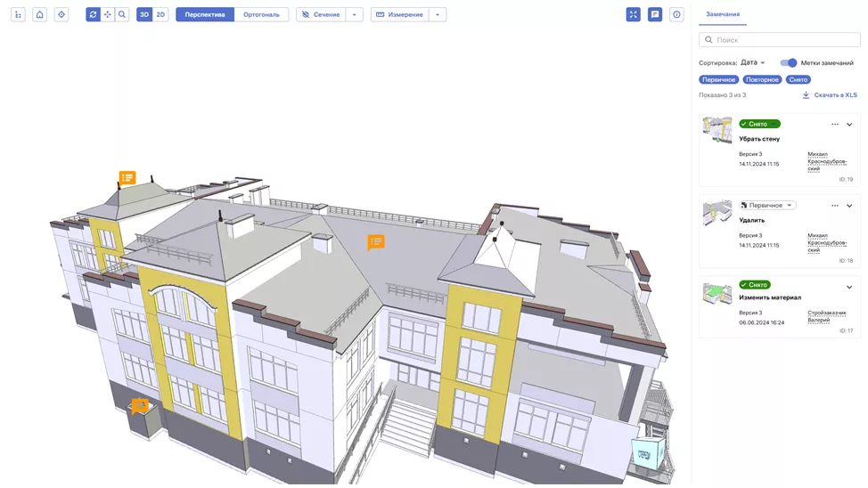Toggle the Повторное filter chip
Screen dimensions: 868x488
coord(762,79)
